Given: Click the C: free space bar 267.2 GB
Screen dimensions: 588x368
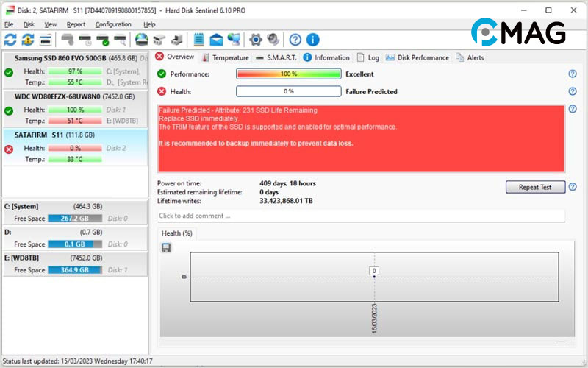Looking at the screenshot, I should coord(75,218).
